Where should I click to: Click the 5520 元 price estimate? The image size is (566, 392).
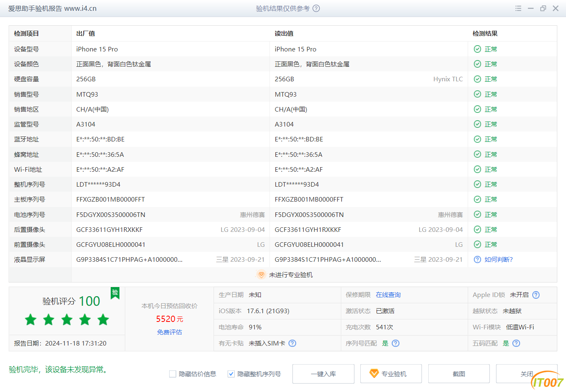170,319
